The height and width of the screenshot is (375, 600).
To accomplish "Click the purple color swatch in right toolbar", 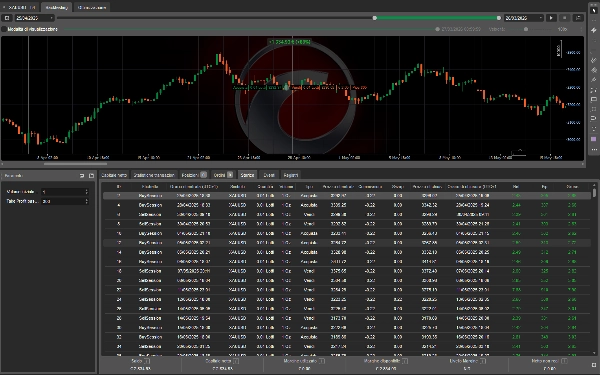I will coord(594,139).
